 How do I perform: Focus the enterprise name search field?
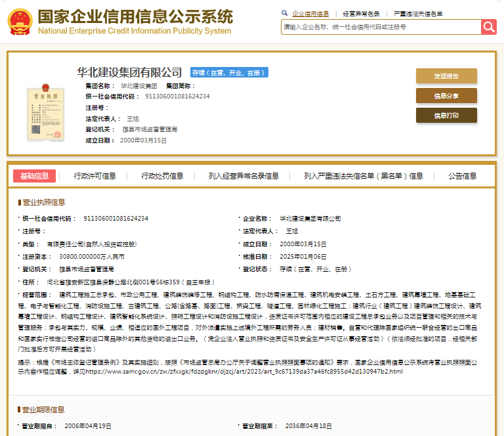pyautogui.click(x=381, y=27)
